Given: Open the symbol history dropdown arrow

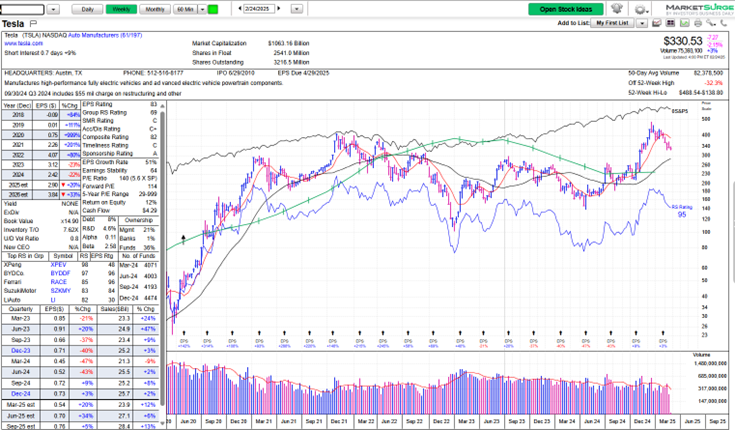Looking at the screenshot, I should coord(53,9).
